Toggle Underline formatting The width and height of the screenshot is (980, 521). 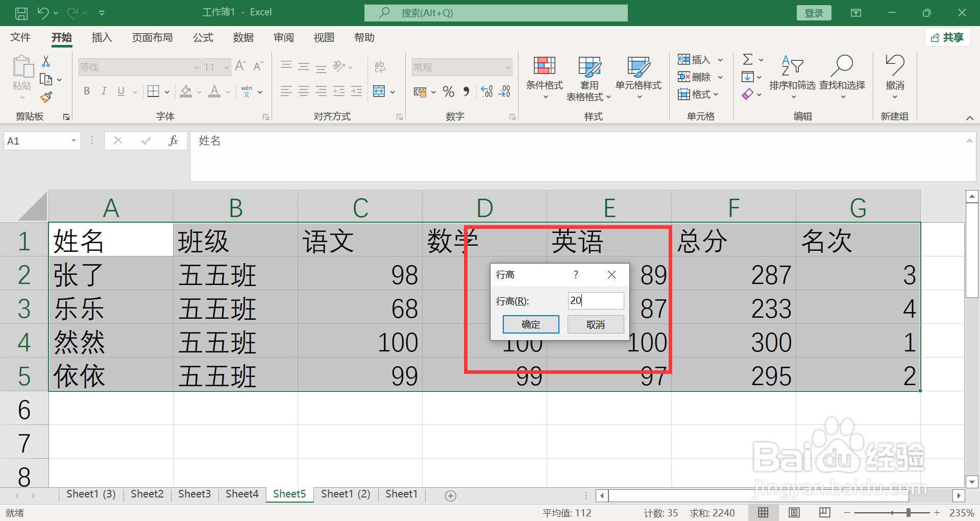(121, 91)
